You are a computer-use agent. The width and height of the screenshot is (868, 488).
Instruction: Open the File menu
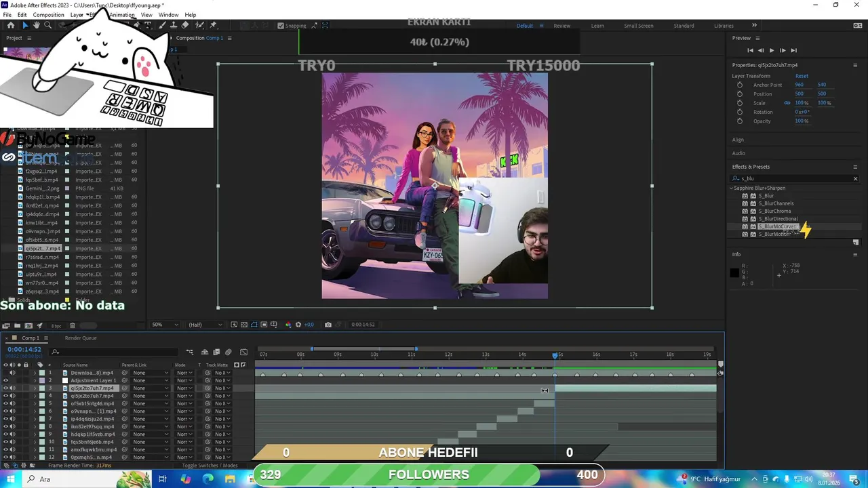7,15
